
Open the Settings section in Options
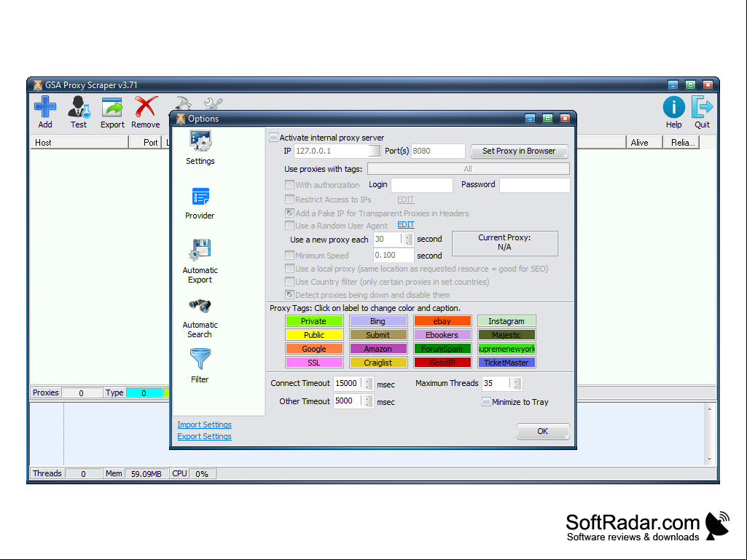pyautogui.click(x=200, y=148)
